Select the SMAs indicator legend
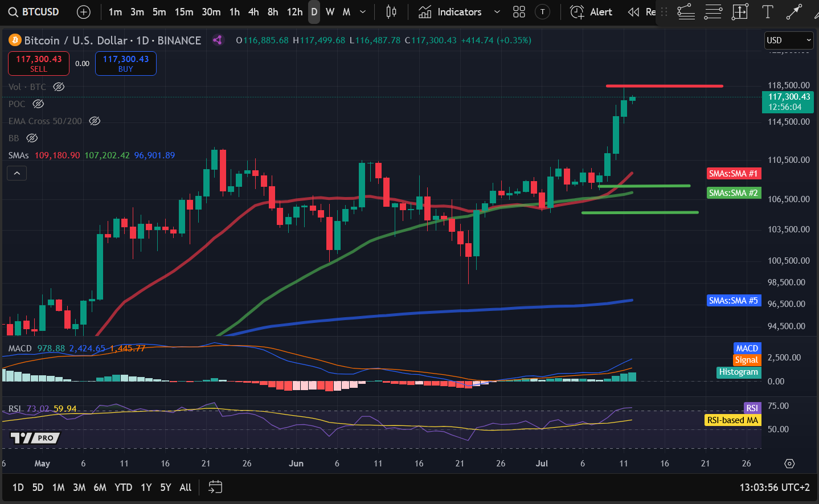Screen dimensions: 819x504 18,155
